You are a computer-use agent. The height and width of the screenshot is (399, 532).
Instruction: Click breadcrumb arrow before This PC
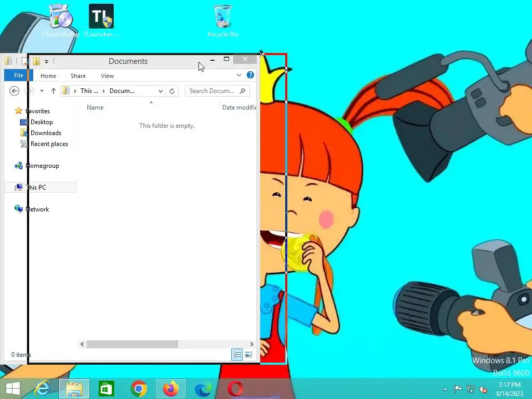tap(75, 91)
